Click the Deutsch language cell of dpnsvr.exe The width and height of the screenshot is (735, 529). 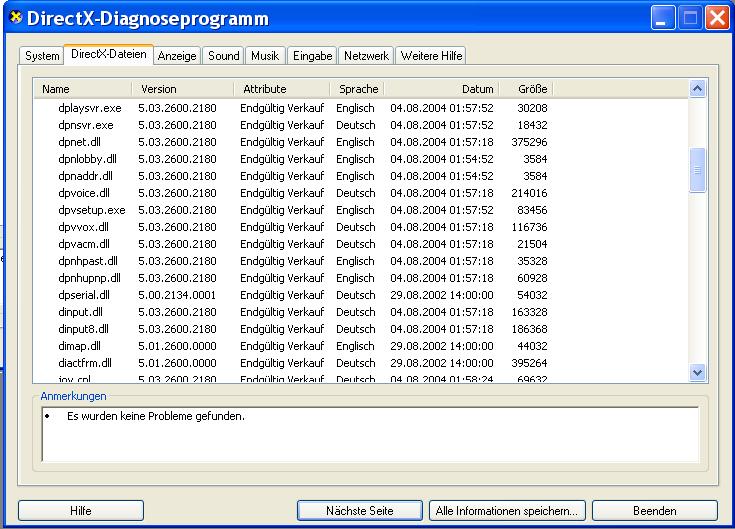click(x=356, y=125)
